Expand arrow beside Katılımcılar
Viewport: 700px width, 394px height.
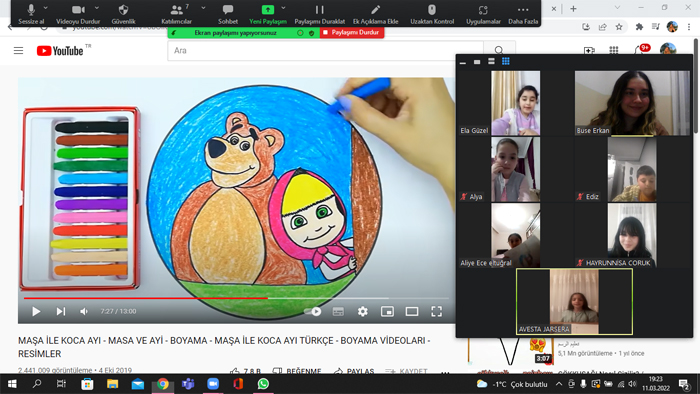(x=203, y=8)
